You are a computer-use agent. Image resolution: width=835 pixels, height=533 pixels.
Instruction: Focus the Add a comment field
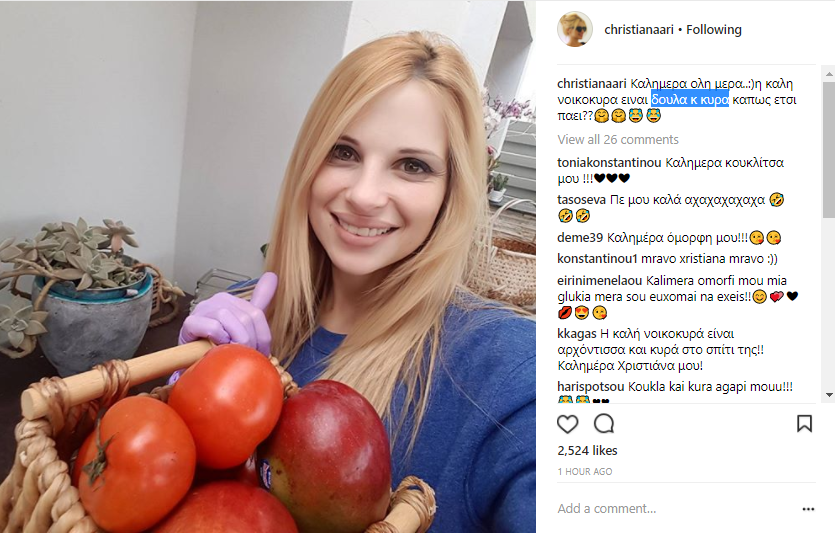(x=676, y=509)
